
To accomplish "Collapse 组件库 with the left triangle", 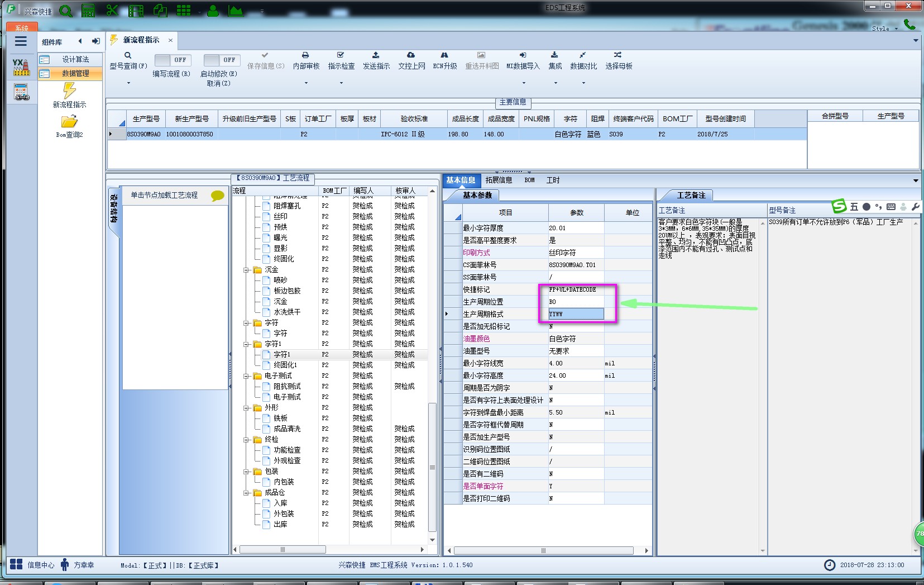I will click(x=80, y=41).
